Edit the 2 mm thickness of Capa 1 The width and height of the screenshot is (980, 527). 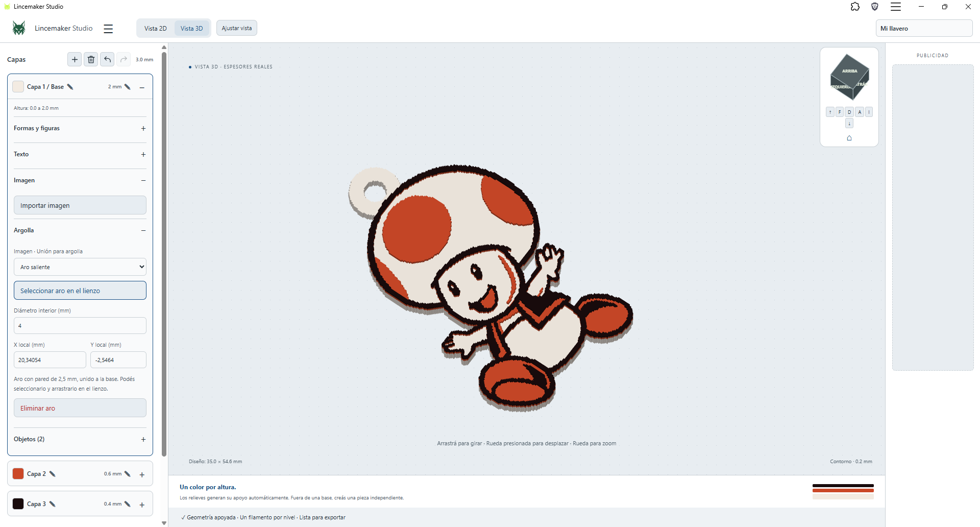pyautogui.click(x=128, y=87)
